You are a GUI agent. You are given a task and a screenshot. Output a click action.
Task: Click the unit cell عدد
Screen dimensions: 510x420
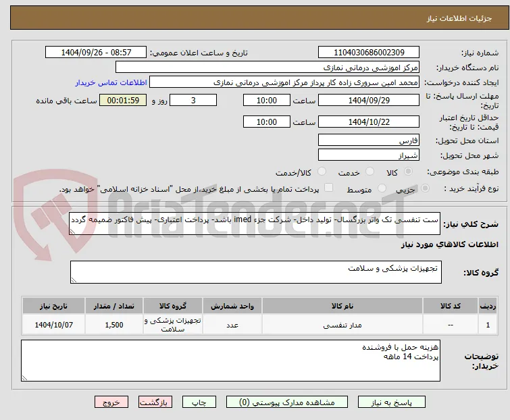point(232,325)
